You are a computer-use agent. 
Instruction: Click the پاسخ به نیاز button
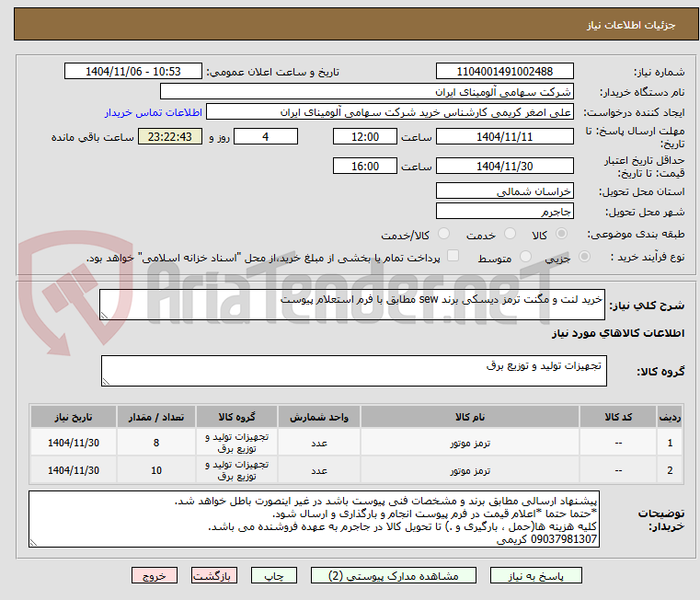(x=535, y=575)
